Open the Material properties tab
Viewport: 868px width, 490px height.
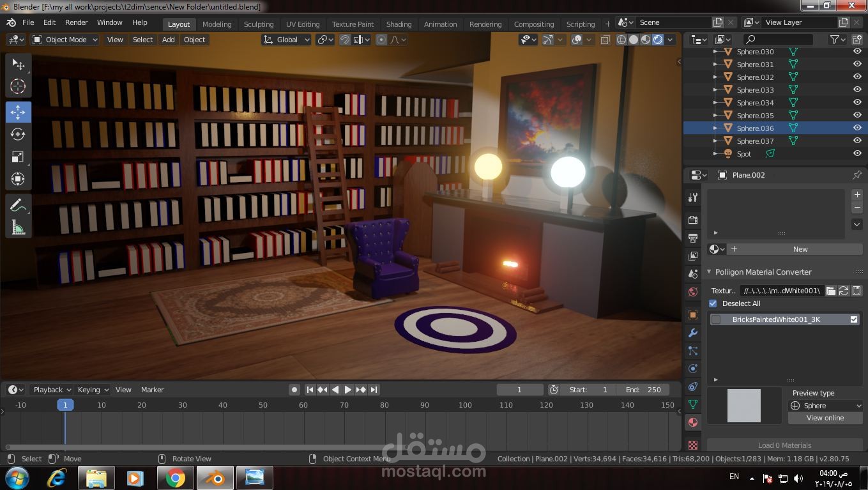click(693, 422)
